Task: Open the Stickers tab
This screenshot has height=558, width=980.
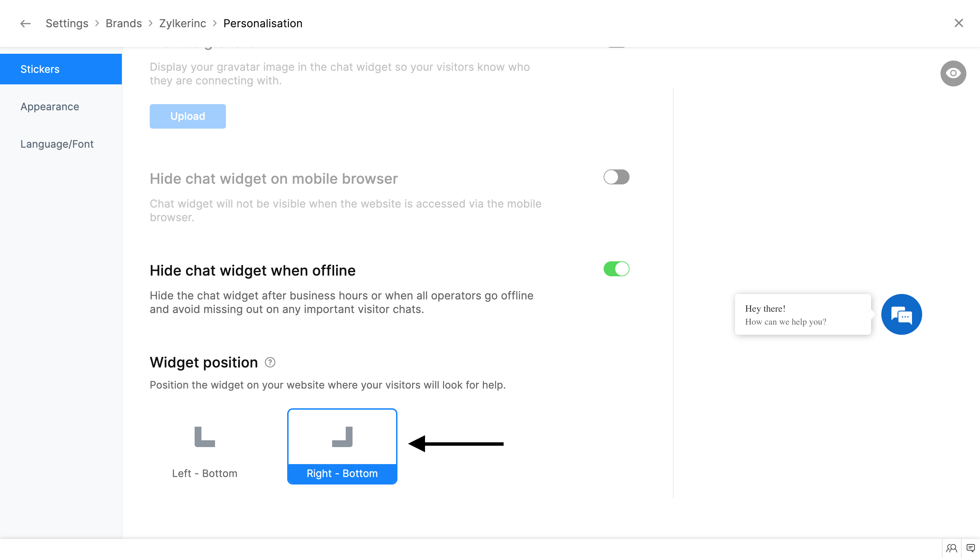Action: tap(40, 69)
